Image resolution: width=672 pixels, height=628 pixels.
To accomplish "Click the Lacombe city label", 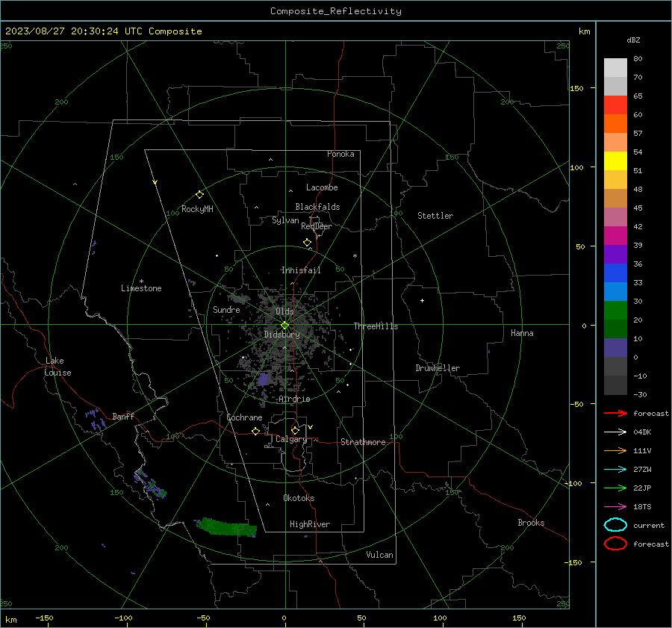I will coord(322,187).
